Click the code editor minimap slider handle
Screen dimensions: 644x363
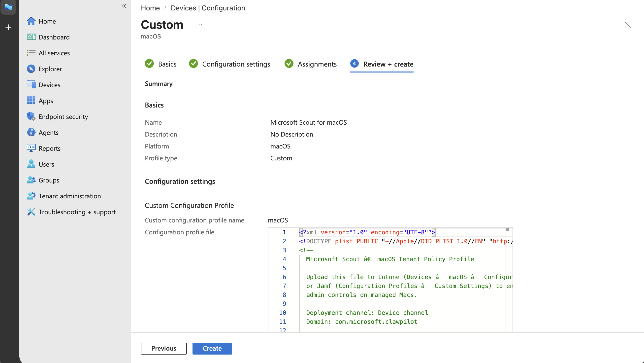point(507,229)
